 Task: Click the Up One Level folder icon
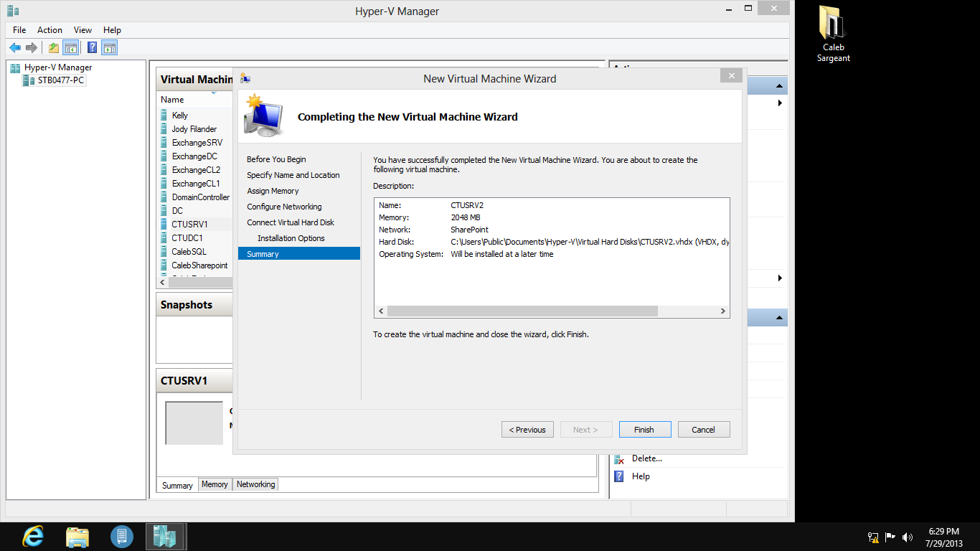point(54,48)
